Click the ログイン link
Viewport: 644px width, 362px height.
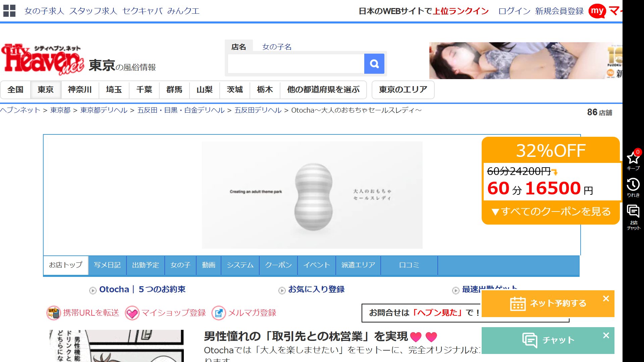coord(515,11)
